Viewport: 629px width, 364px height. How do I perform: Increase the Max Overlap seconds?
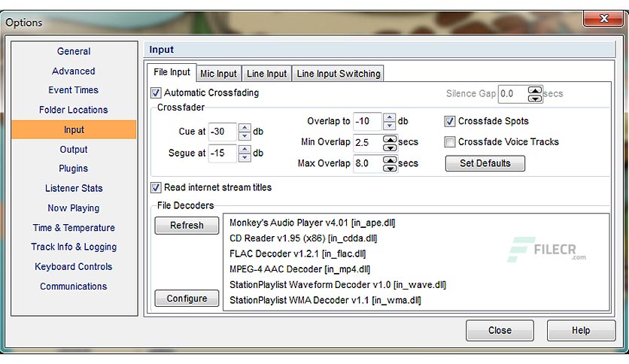pos(390,160)
